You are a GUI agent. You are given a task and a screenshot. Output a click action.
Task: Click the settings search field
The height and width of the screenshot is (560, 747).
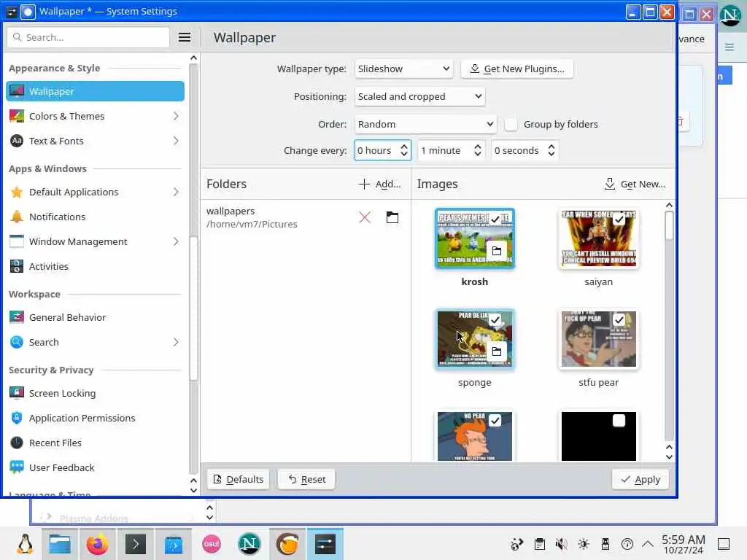click(88, 37)
